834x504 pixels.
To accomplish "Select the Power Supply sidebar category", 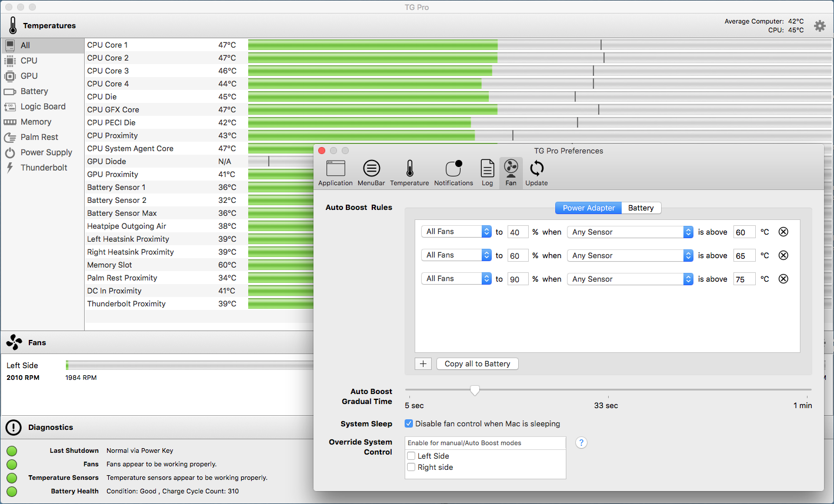I will tap(42, 152).
